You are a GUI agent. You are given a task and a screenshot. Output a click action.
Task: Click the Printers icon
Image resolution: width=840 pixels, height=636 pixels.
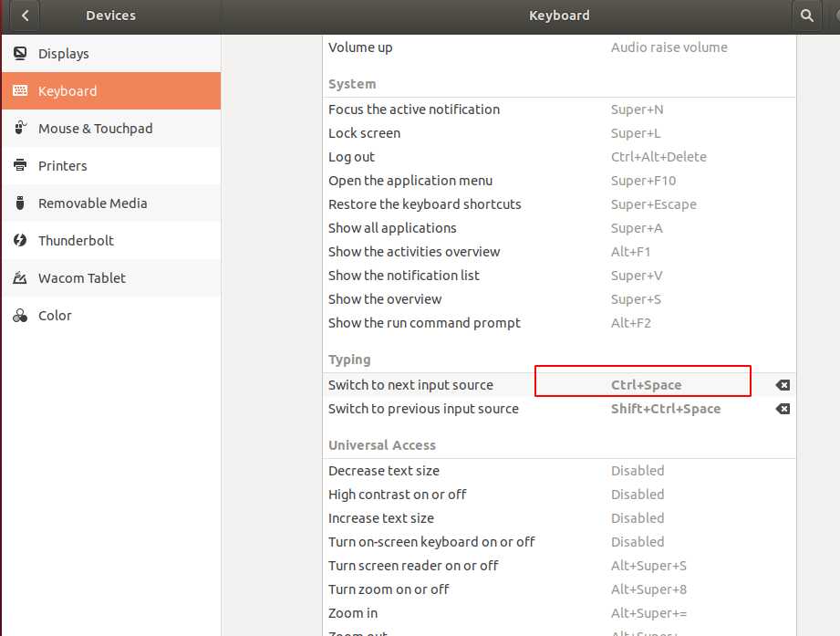tap(20, 165)
